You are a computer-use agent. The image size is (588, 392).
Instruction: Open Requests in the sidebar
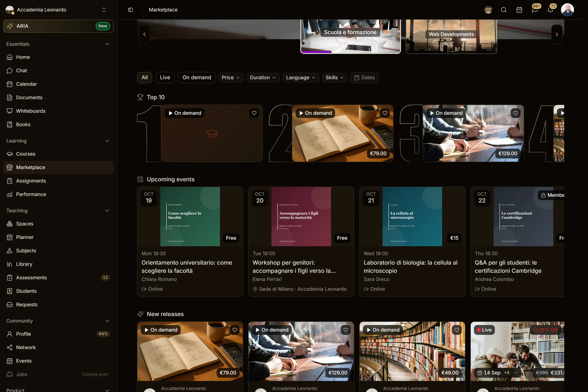pyautogui.click(x=58, y=305)
